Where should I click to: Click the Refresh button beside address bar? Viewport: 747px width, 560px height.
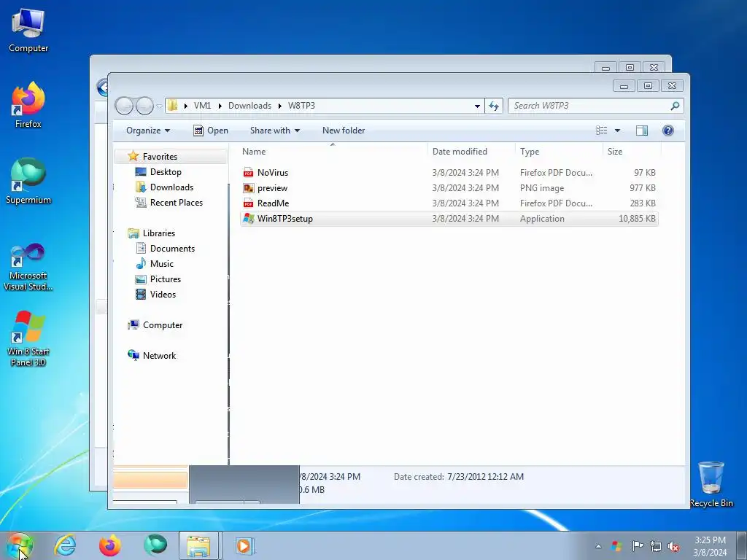coord(494,106)
